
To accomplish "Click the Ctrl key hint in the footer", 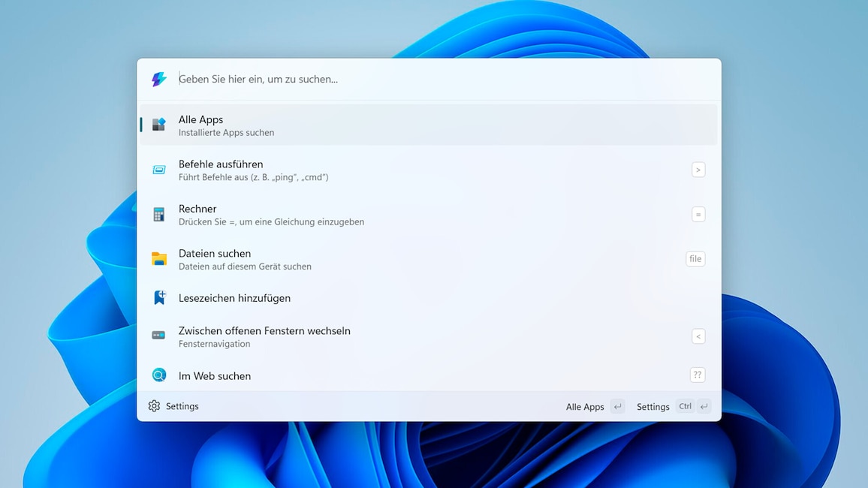I will point(685,406).
